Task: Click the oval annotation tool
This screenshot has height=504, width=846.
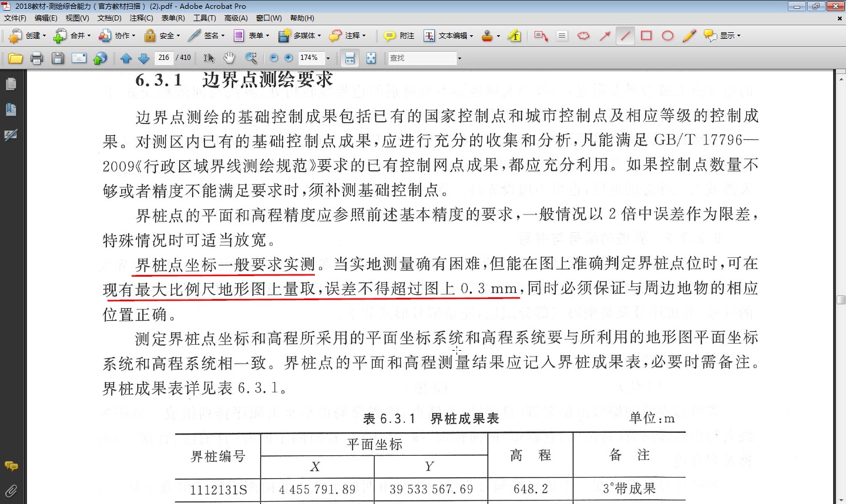Action: tap(667, 36)
